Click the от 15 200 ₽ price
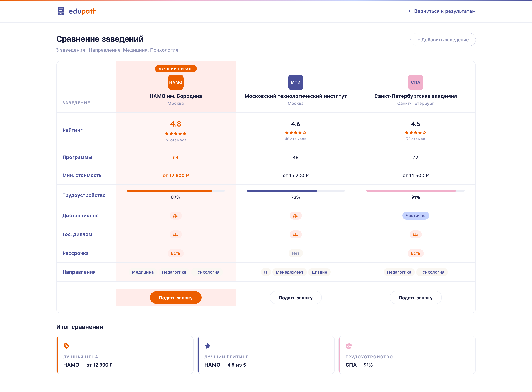This screenshot has width=532, height=392. click(x=296, y=175)
